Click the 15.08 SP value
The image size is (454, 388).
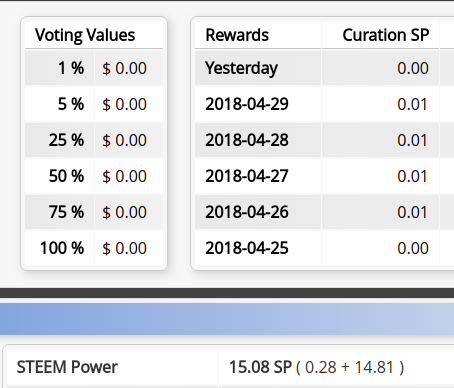click(x=260, y=367)
